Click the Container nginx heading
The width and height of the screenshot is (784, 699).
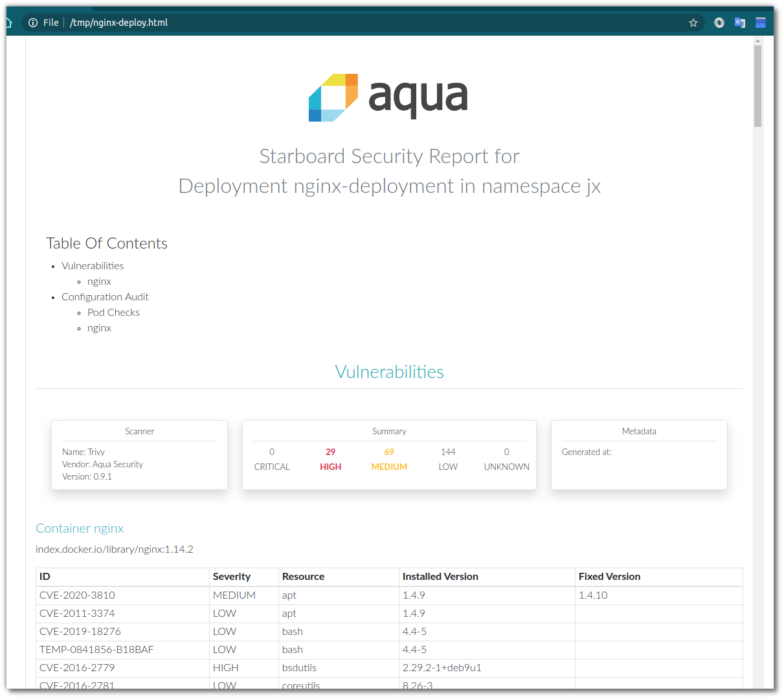pyautogui.click(x=80, y=528)
